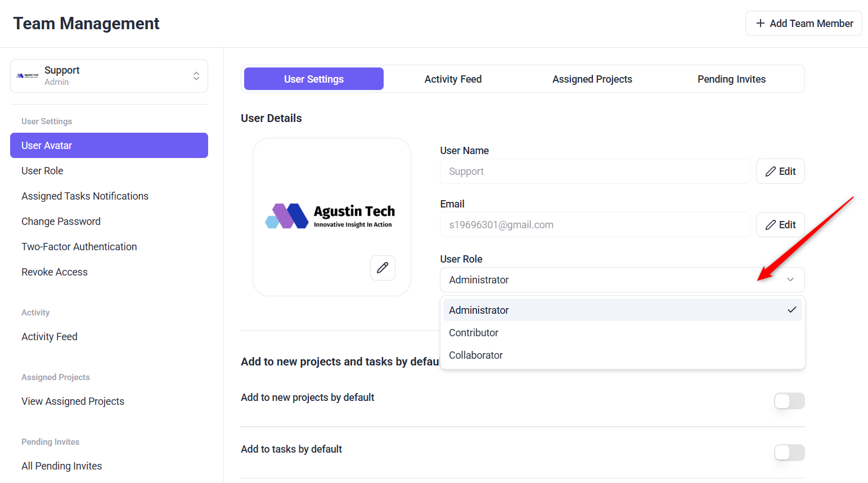Toggle Add to tasks by default
Screen dimensions: 868x483
[789, 453]
